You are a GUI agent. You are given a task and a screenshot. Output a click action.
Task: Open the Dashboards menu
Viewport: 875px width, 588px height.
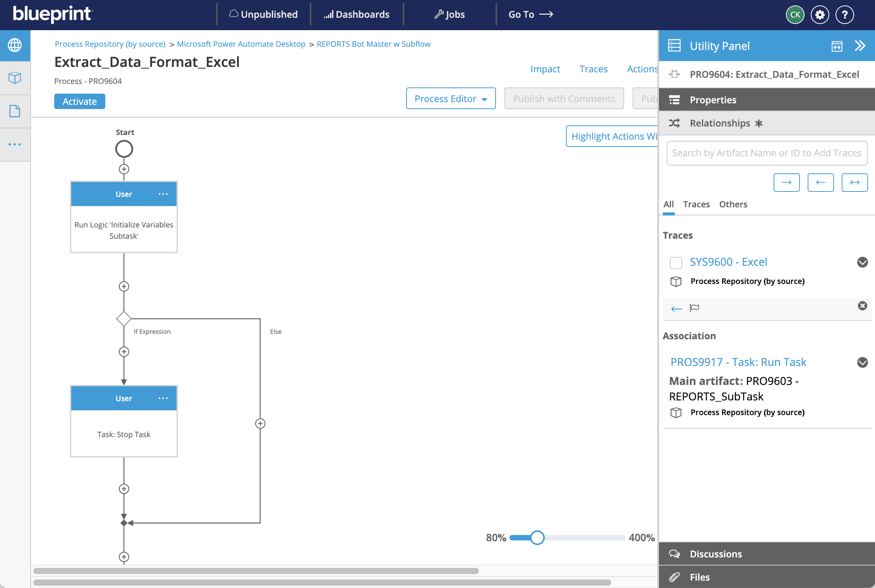357,15
